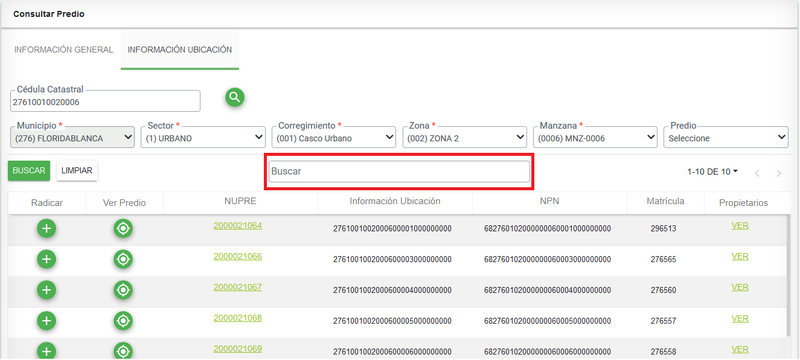
Task: Select the Información Ubicación tab
Action: click(180, 50)
